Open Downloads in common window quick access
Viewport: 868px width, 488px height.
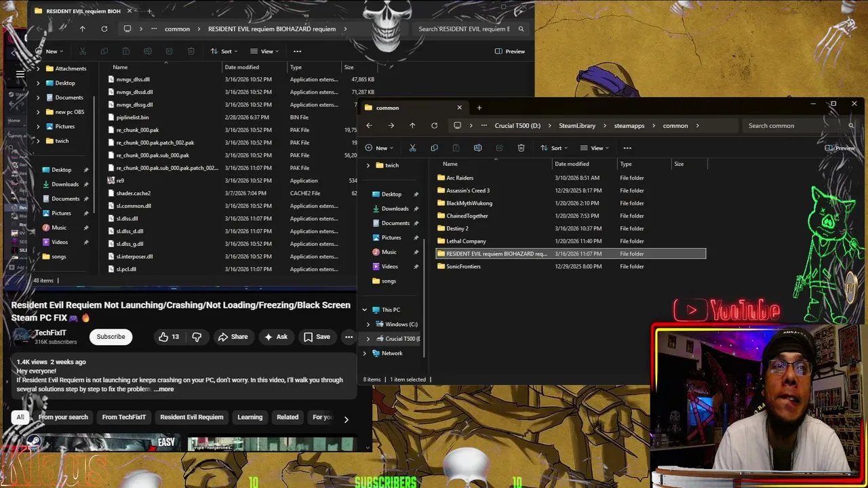pos(395,209)
